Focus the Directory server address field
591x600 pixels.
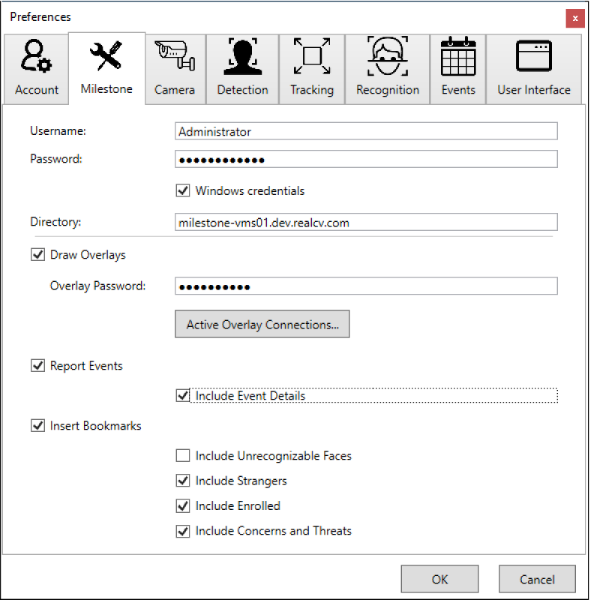point(366,222)
